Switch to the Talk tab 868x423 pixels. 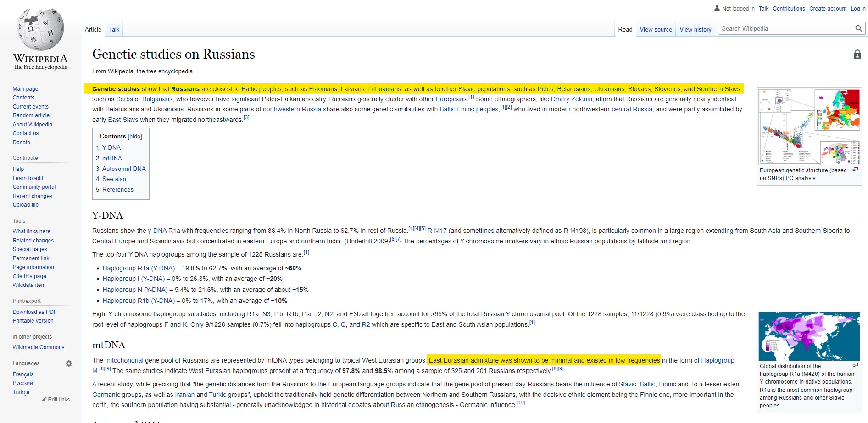pyautogui.click(x=114, y=29)
